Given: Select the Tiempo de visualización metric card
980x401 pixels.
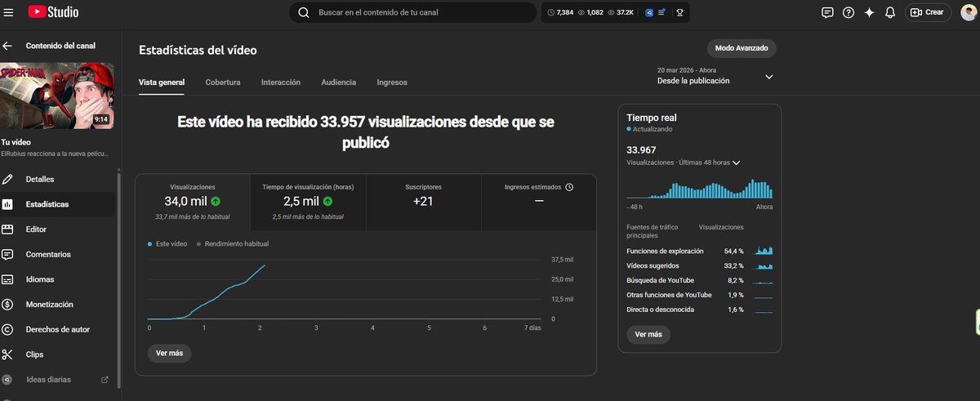Looking at the screenshot, I should (x=308, y=202).
